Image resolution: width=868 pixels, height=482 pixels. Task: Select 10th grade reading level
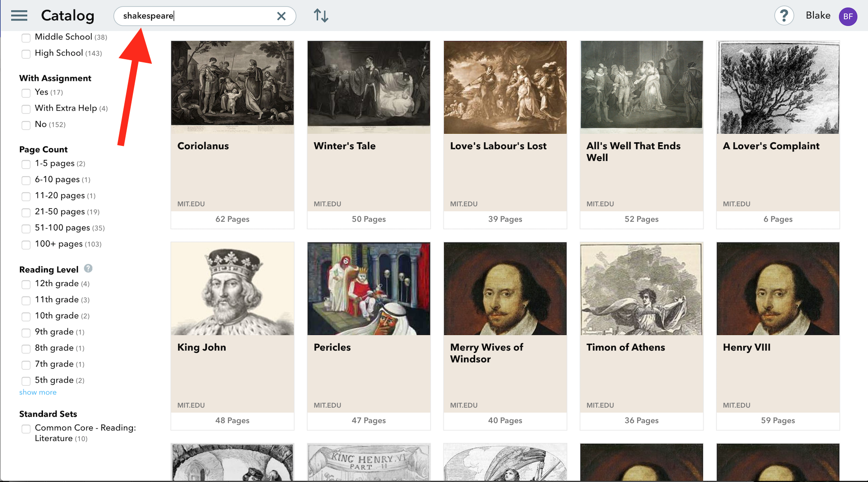pos(26,317)
